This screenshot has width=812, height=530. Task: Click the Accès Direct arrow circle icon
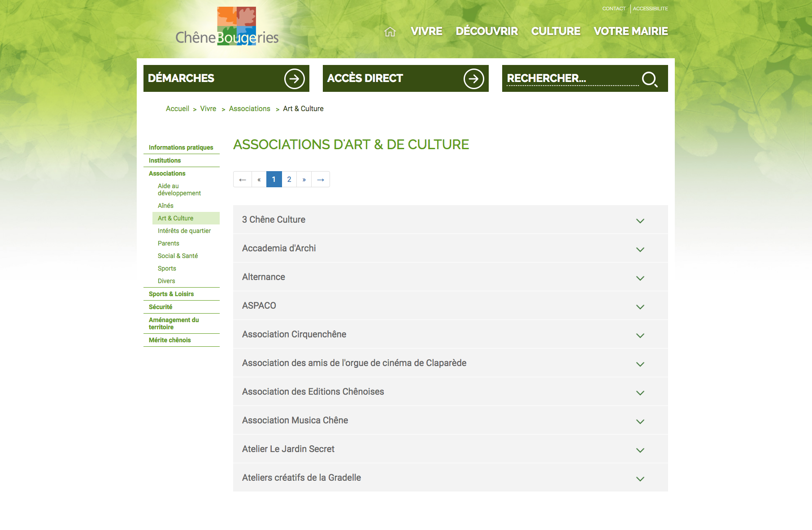[x=473, y=79]
